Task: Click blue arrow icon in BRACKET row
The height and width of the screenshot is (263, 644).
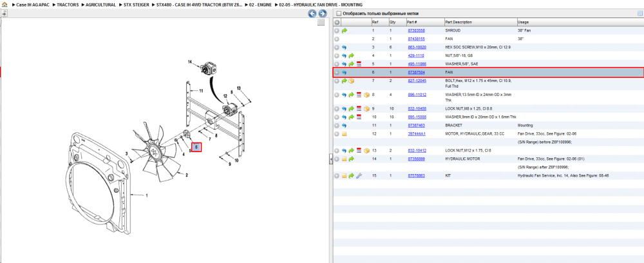Action: tap(344, 125)
